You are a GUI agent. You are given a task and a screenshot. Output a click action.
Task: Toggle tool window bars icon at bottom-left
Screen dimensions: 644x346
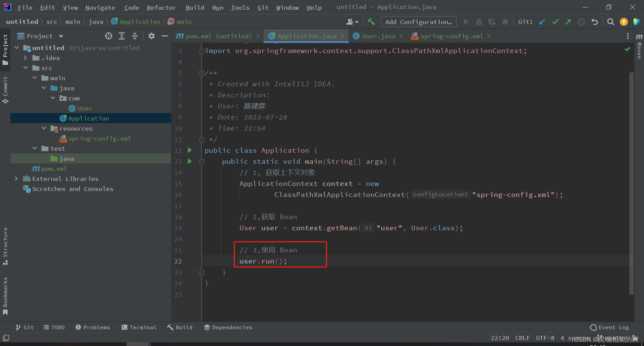6,338
